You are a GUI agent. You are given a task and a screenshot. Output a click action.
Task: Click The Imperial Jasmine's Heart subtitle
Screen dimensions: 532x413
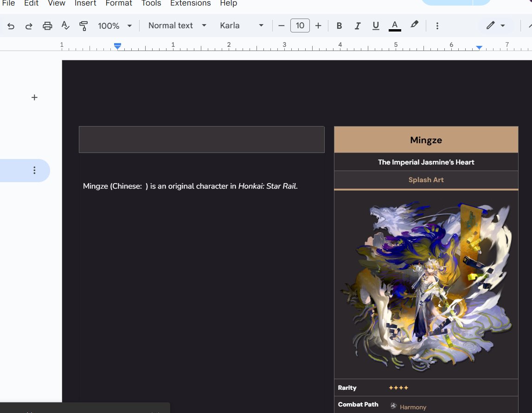click(x=426, y=162)
